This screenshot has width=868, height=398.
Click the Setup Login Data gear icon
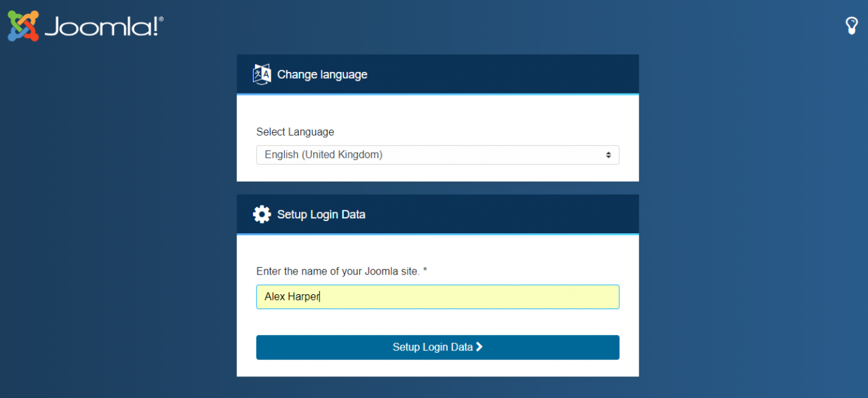[262, 214]
